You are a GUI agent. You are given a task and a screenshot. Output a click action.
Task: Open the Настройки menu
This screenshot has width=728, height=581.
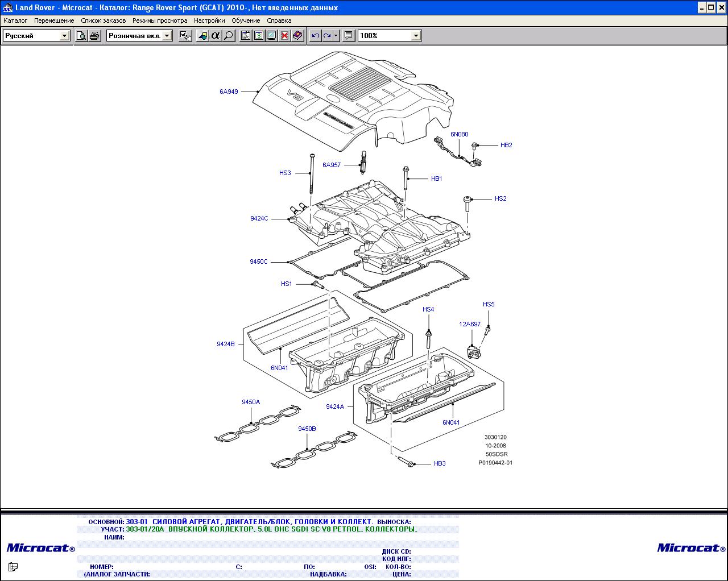(x=209, y=20)
